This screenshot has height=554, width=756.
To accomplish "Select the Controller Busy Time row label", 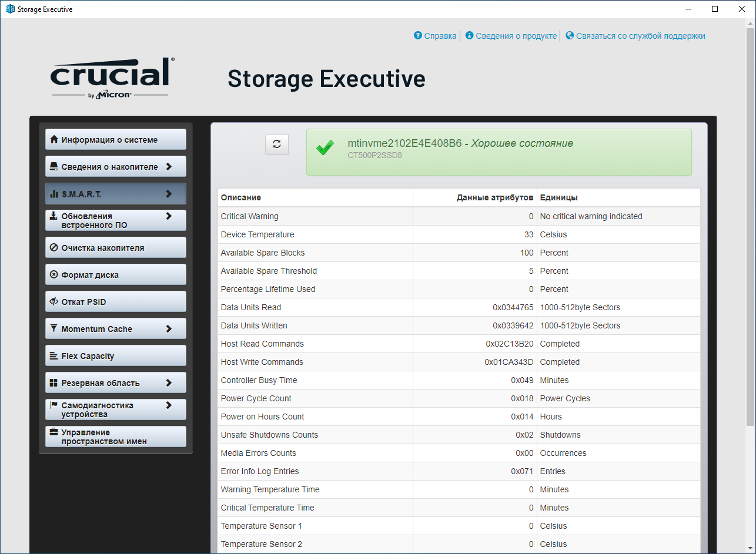I will pos(259,380).
